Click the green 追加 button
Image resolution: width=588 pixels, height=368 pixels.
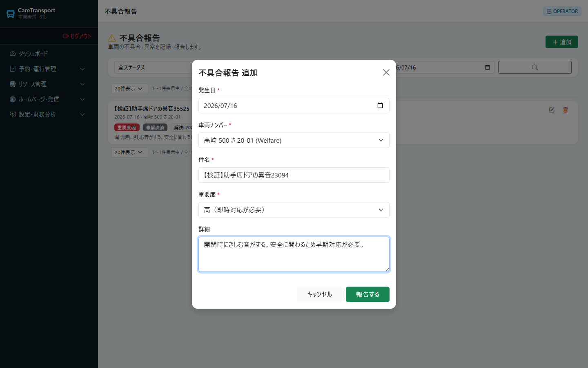562,42
